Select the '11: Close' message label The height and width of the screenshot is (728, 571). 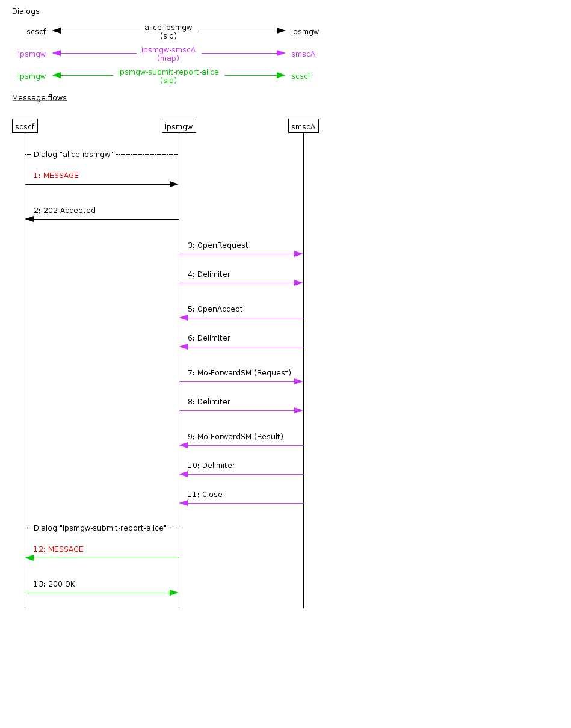point(205,495)
